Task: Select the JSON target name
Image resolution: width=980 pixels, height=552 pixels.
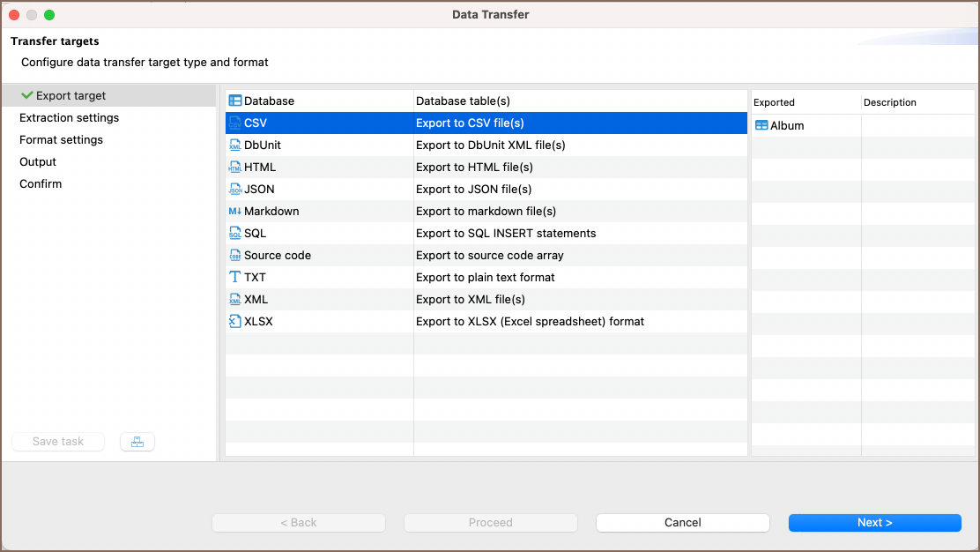Action: [259, 189]
